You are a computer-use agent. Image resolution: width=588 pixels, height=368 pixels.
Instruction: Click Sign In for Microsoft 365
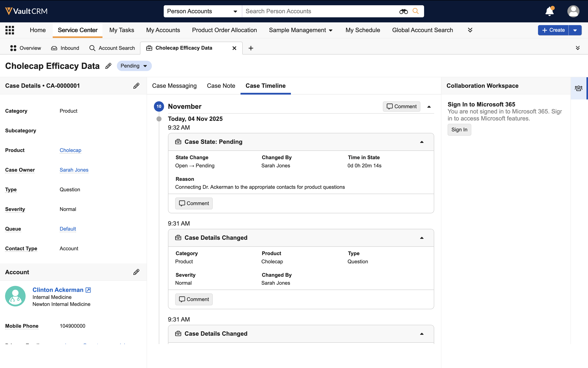pos(459,130)
